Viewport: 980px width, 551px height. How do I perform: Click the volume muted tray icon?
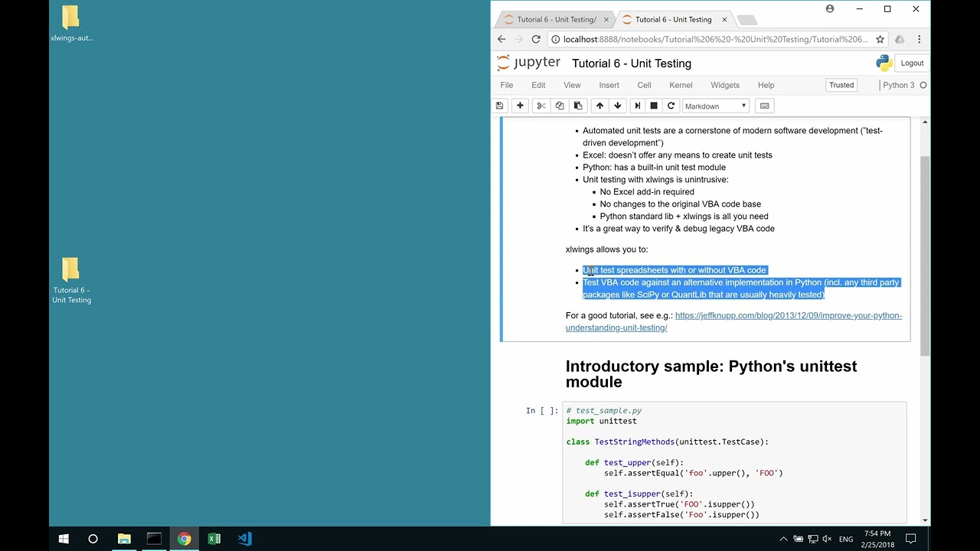(x=826, y=539)
